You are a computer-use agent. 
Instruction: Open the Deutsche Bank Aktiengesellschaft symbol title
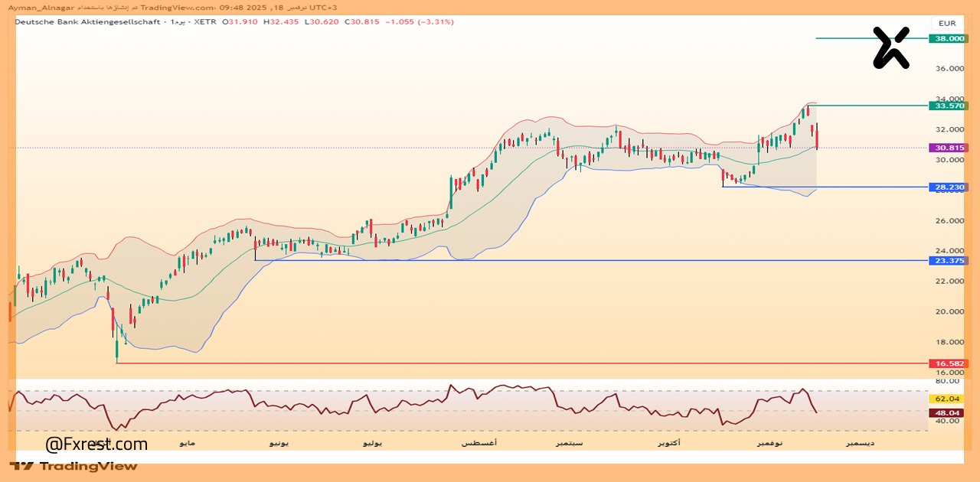tap(88, 22)
